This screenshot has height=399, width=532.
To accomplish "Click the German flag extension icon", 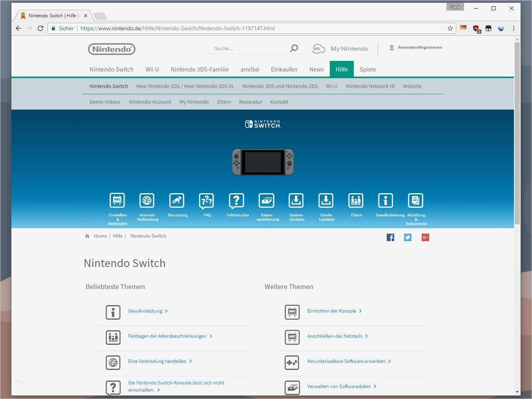I will tap(463, 28).
